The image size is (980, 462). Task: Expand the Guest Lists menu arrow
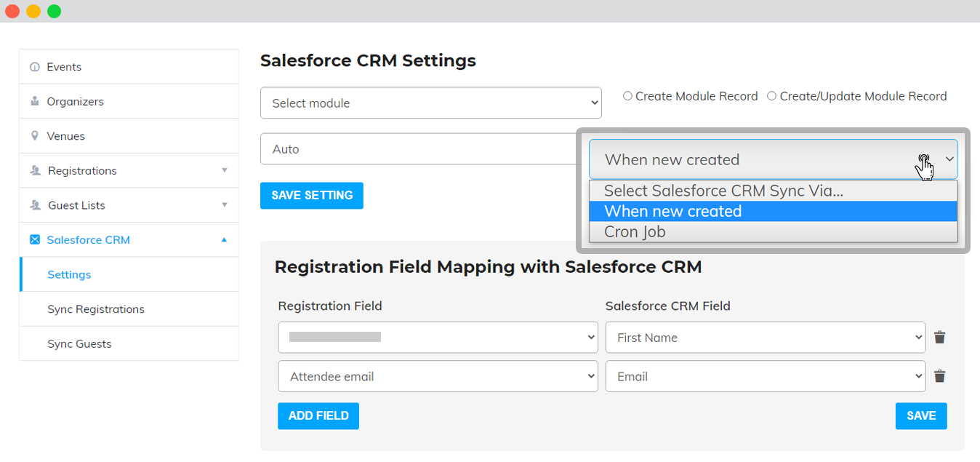coord(224,205)
